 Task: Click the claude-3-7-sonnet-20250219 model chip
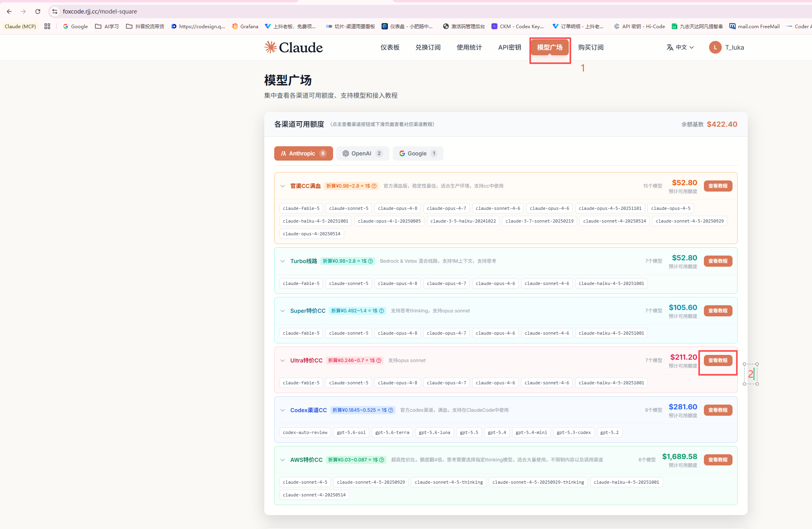[539, 221]
